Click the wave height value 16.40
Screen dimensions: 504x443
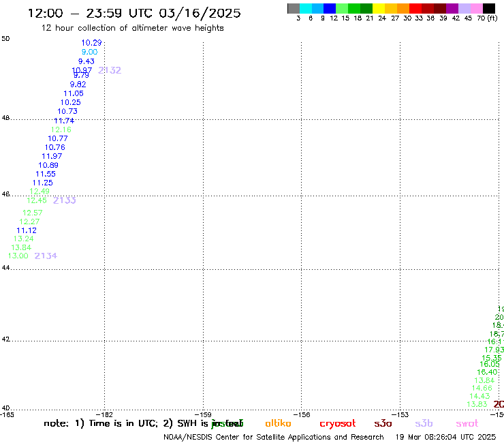[487, 372]
